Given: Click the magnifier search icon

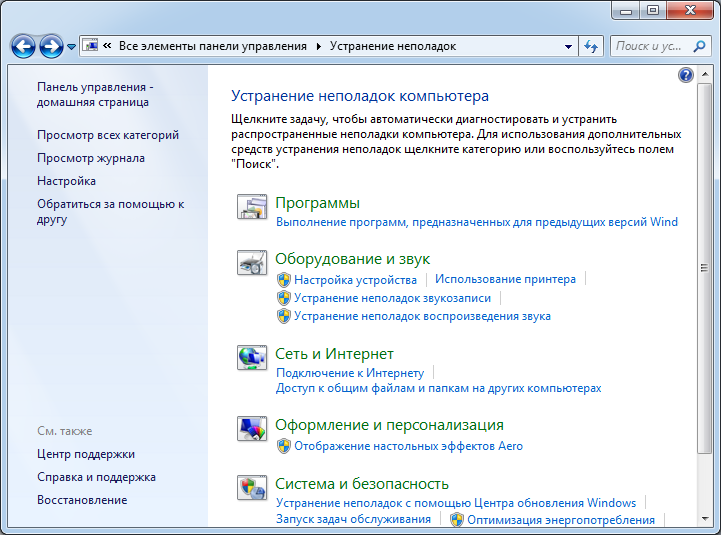Looking at the screenshot, I should click(x=699, y=46).
